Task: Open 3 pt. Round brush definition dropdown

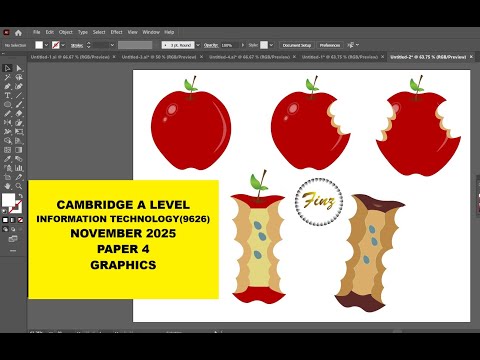Action: click(x=198, y=45)
